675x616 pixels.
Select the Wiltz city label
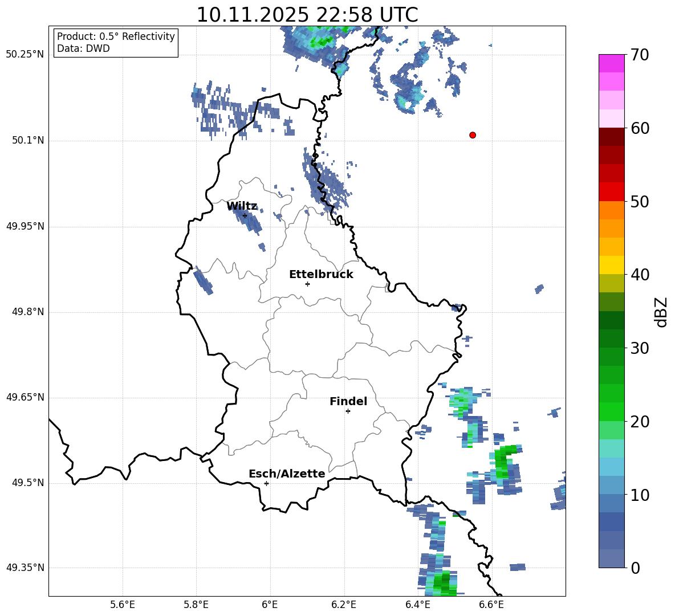242,206
